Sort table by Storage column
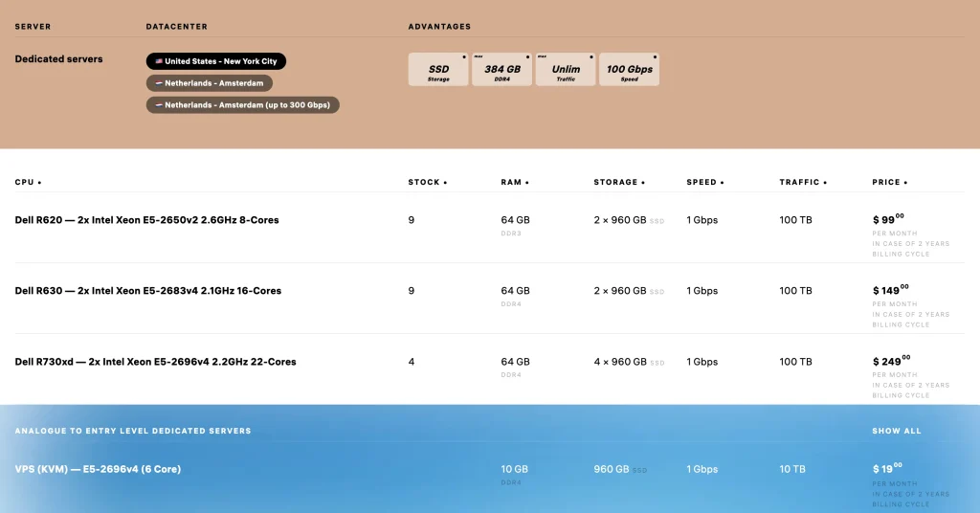The height and width of the screenshot is (513, 980). (x=619, y=183)
